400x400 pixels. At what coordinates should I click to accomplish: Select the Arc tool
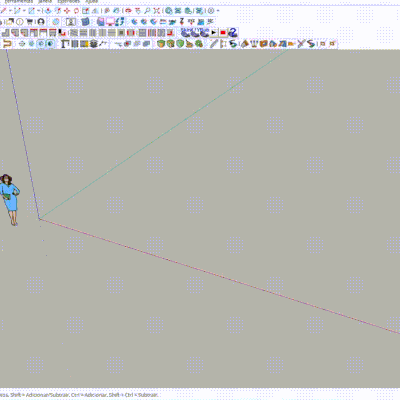(x=17, y=11)
